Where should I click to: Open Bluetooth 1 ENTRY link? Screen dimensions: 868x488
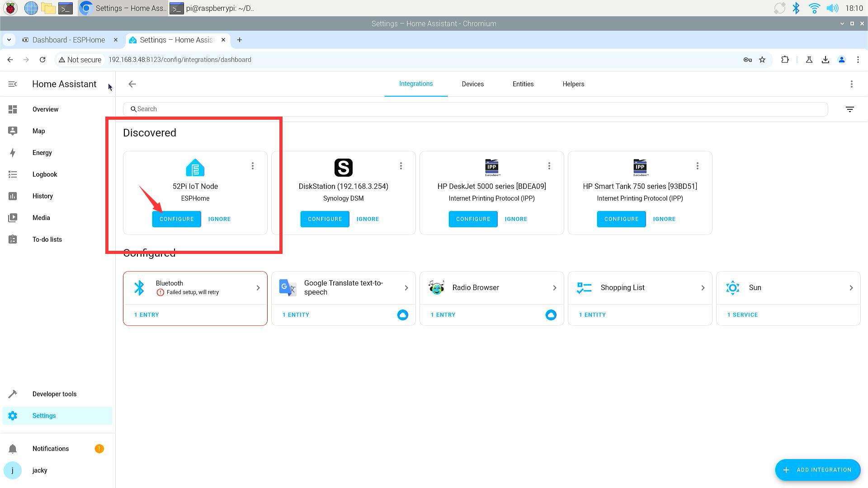[146, 315]
